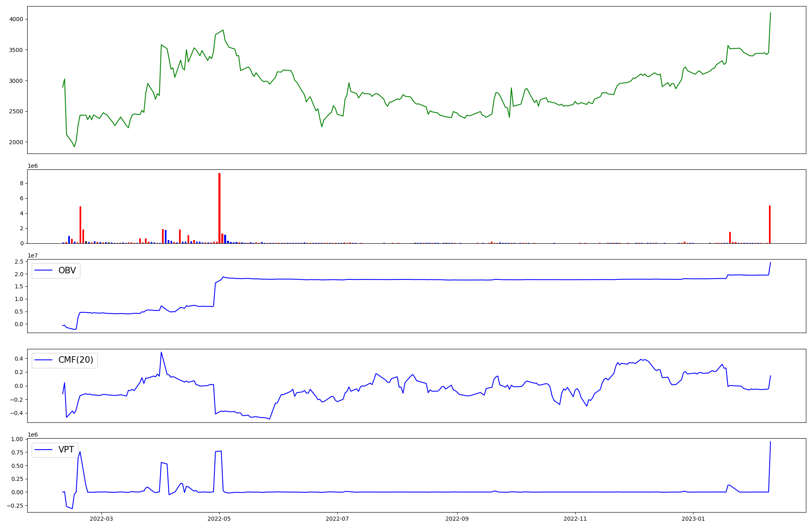Click the 2000 price axis label

point(15,142)
